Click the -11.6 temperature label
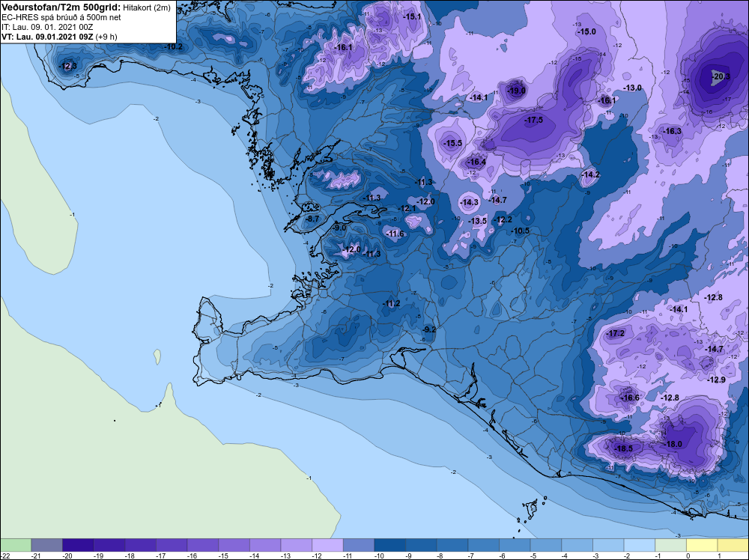This screenshot has height=560, width=749. point(395,234)
